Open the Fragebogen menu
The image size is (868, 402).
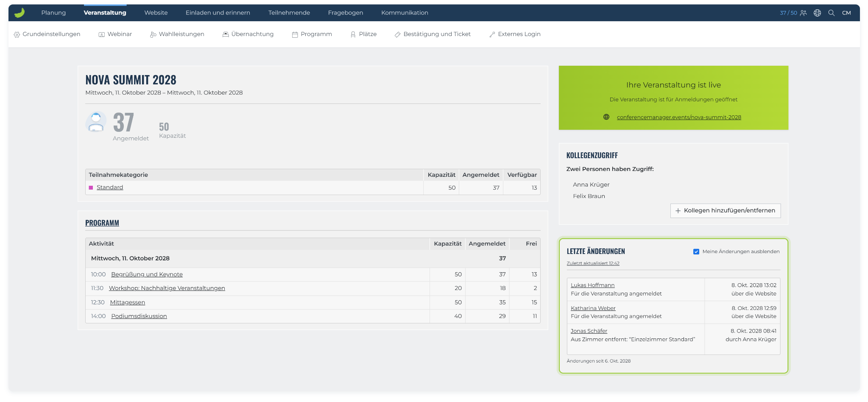click(346, 13)
